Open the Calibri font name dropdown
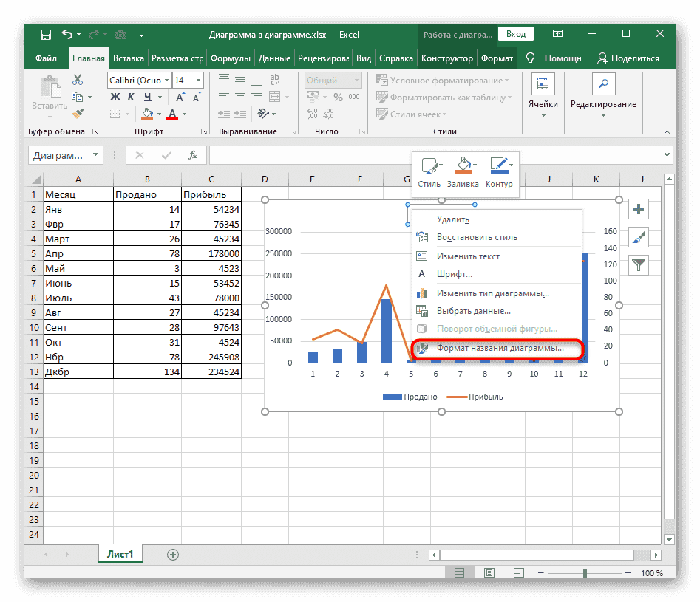Viewport: 700px width, 602px height. [x=167, y=81]
